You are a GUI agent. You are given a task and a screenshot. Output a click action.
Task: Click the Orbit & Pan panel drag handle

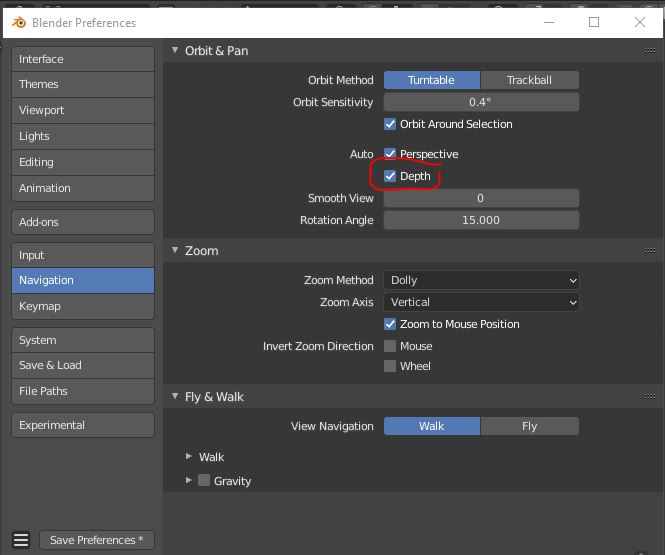[x=650, y=51]
